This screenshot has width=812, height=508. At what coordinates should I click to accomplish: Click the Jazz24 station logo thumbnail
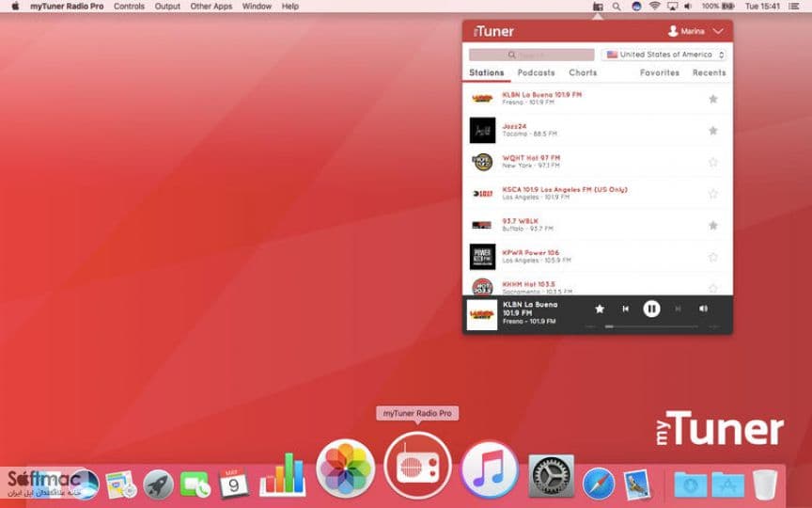(483, 130)
